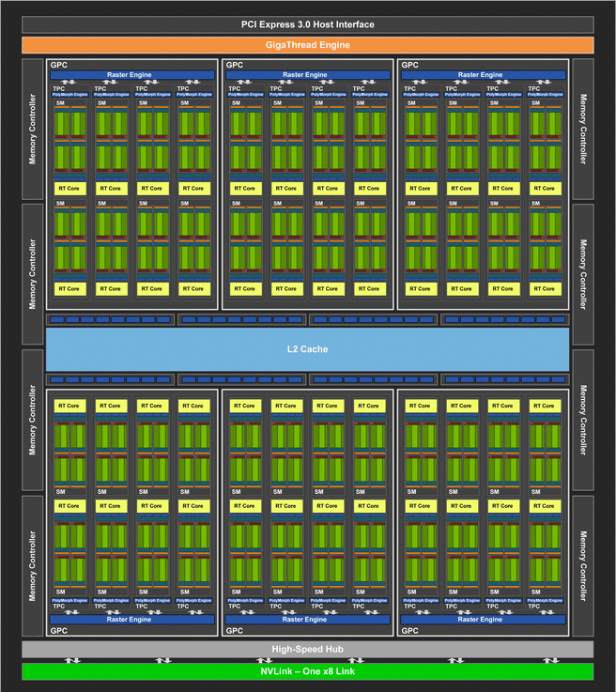Viewport: 616px width, 692px height.
Task: Select the GPC label of the bottom-left cluster
Action: pos(58,631)
